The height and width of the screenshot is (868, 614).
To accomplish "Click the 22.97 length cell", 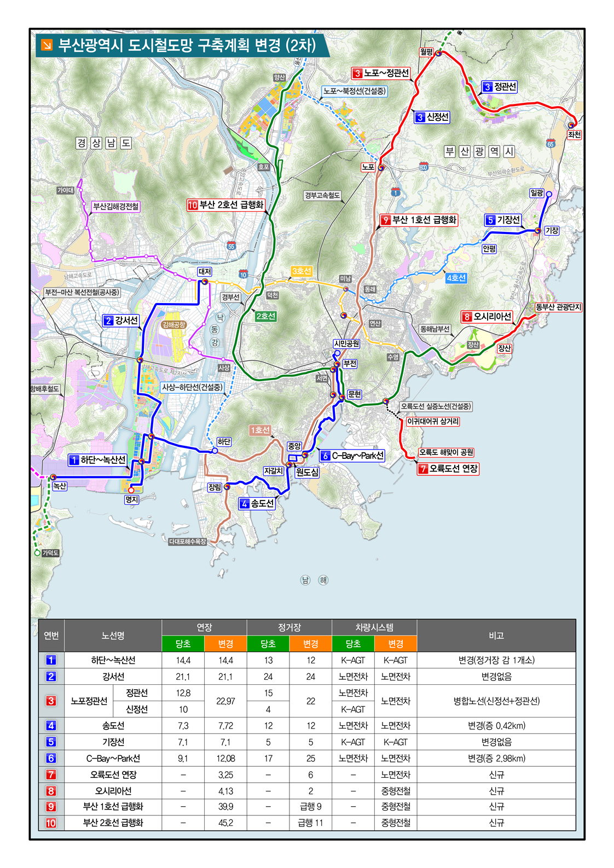I will [225, 701].
